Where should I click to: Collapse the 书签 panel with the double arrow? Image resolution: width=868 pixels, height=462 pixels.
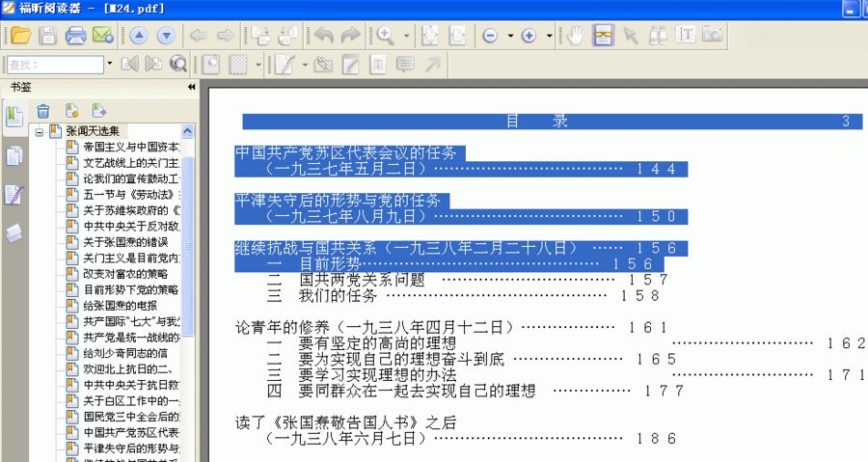tap(192, 87)
